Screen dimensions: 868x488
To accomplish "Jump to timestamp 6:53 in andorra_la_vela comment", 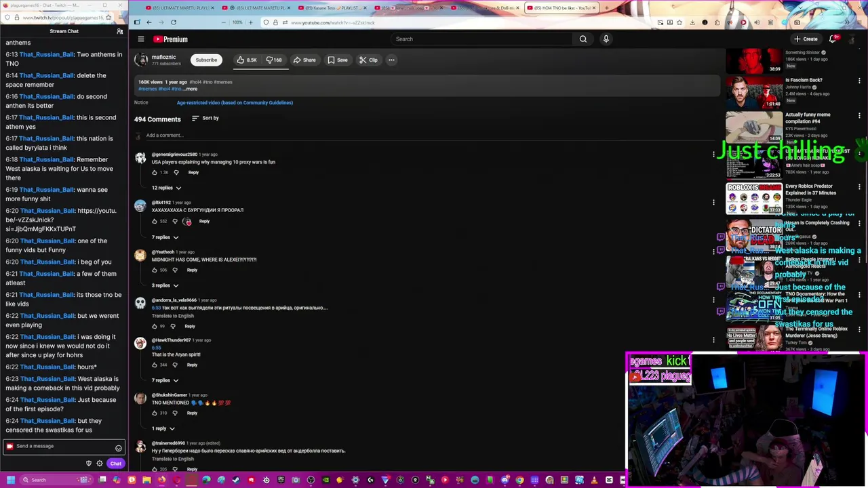I will coord(156,308).
